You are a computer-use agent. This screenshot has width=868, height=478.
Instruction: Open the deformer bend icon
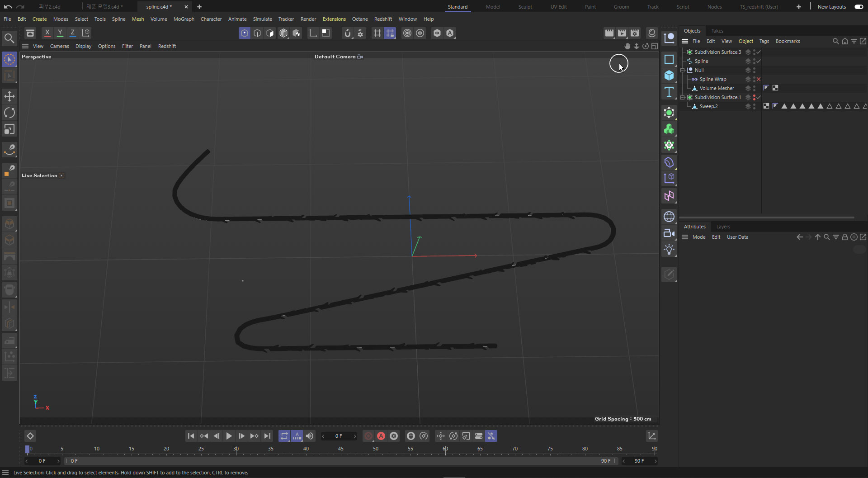pyautogui.click(x=669, y=162)
